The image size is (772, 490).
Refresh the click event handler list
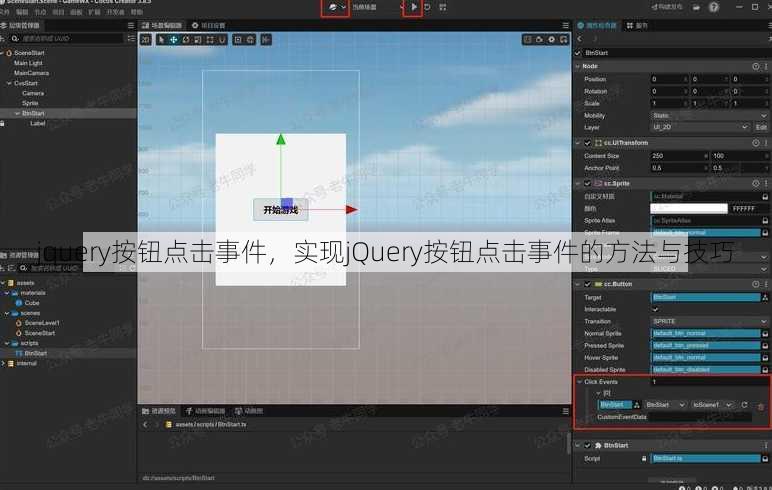point(744,405)
